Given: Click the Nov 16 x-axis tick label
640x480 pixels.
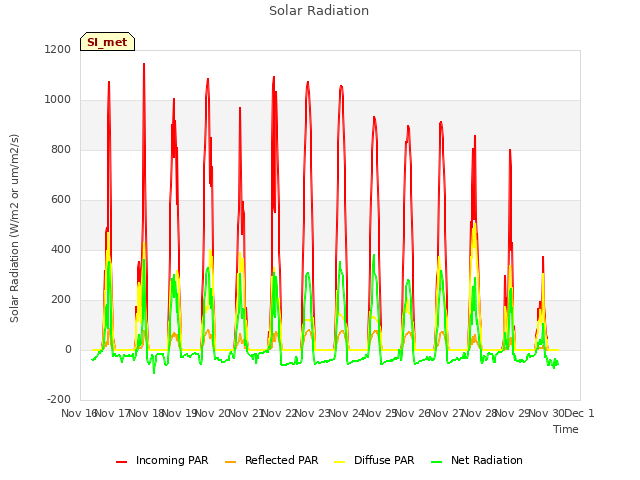Looking at the screenshot, I should click(78, 413).
